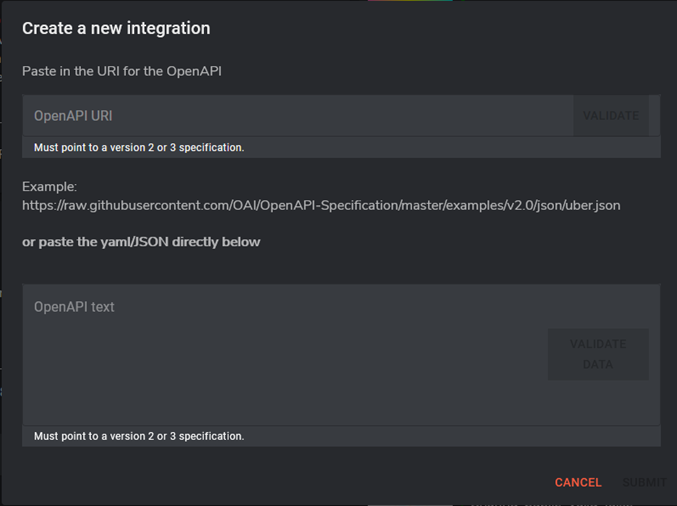The height and width of the screenshot is (506, 677).
Task: Click "or paste the yaml/JSON directly below" text
Action: (141, 242)
